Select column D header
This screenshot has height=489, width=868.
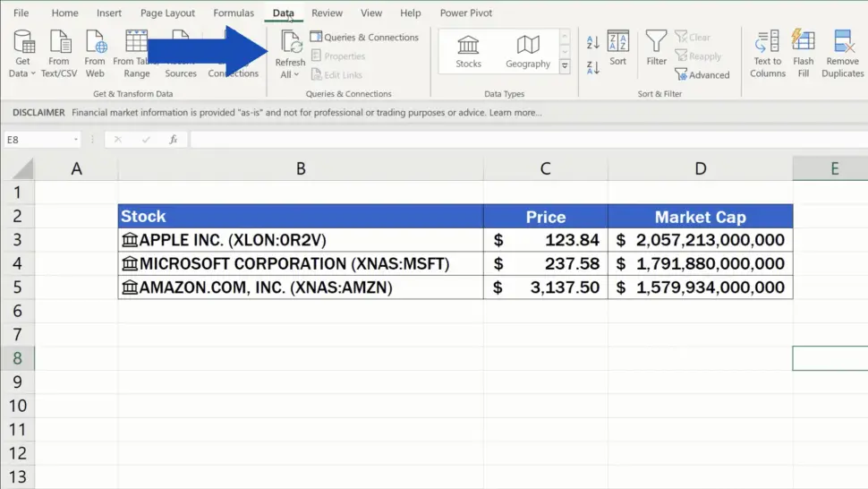point(701,168)
